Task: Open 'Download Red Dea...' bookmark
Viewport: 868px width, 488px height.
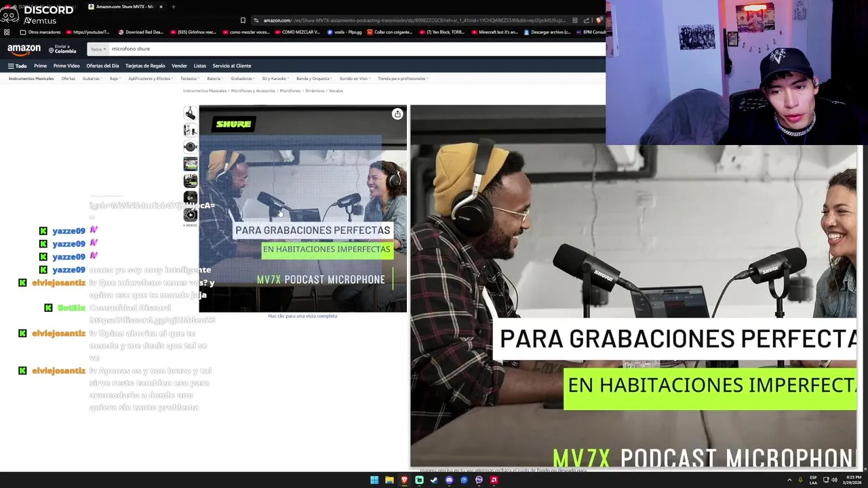Action: point(141,32)
